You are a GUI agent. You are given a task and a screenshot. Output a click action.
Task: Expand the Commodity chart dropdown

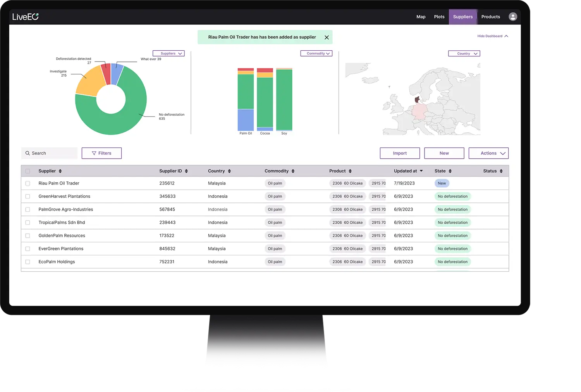point(316,53)
